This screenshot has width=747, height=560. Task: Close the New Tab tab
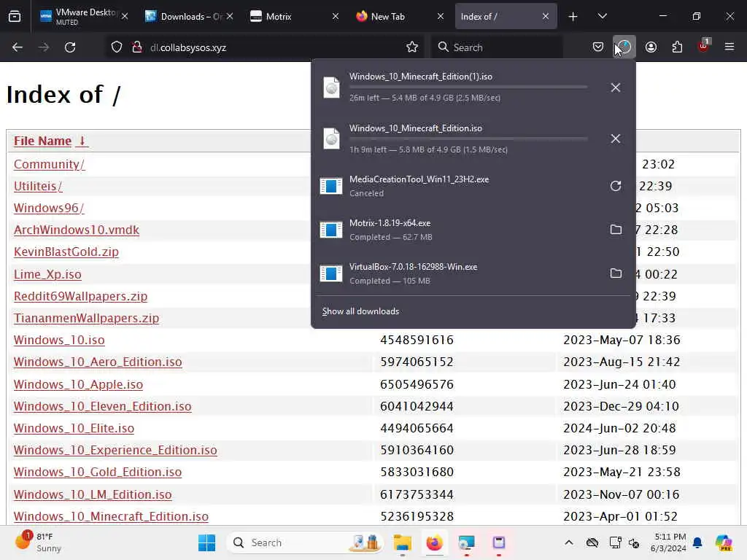441,17
